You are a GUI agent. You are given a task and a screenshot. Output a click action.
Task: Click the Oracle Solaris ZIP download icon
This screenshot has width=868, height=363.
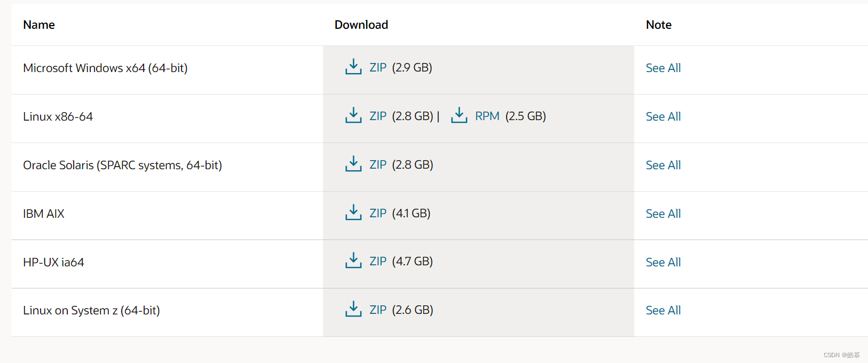pos(353,164)
